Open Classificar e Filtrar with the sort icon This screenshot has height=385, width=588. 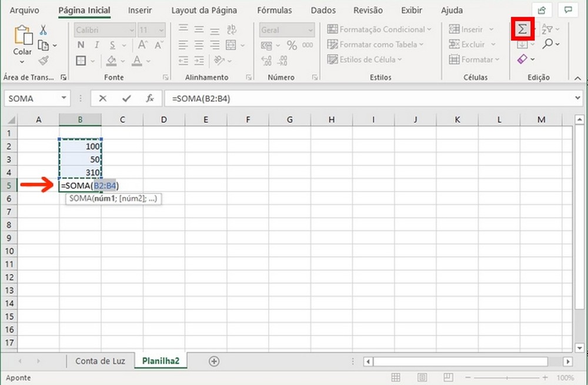[548, 28]
